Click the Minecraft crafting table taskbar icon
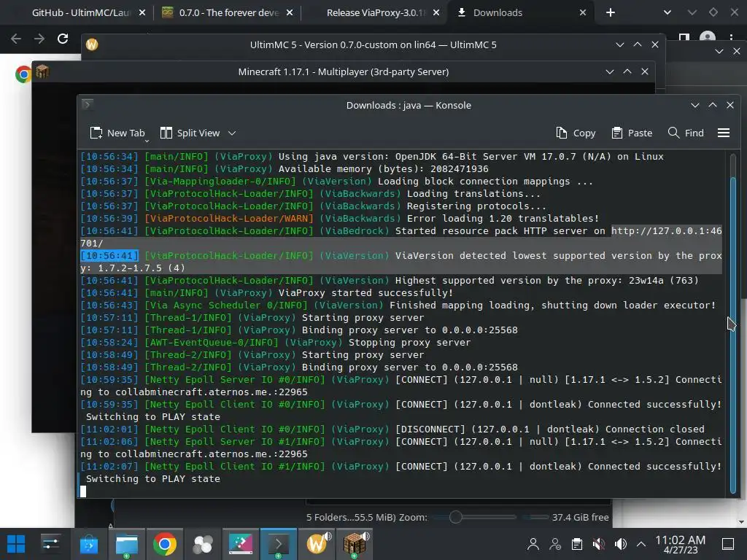This screenshot has width=747, height=560. (355, 544)
